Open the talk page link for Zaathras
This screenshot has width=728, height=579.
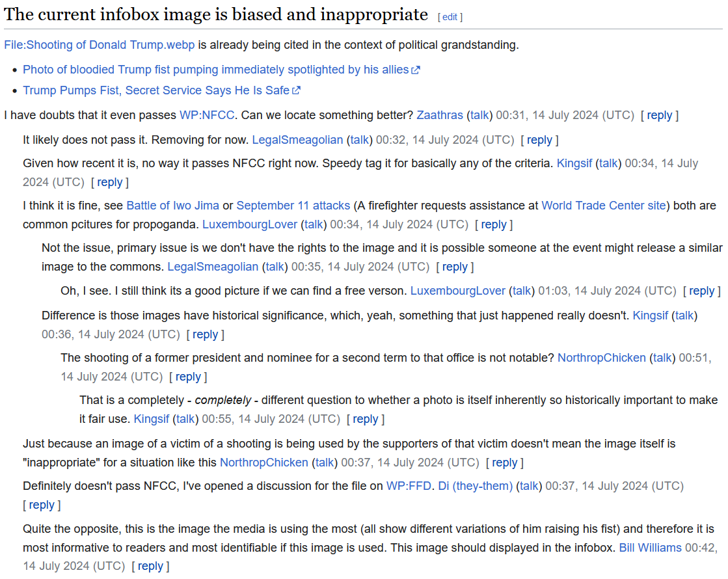tap(479, 115)
